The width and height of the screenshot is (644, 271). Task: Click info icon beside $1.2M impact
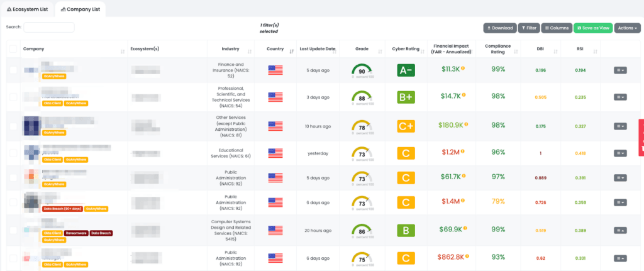tap(462, 152)
